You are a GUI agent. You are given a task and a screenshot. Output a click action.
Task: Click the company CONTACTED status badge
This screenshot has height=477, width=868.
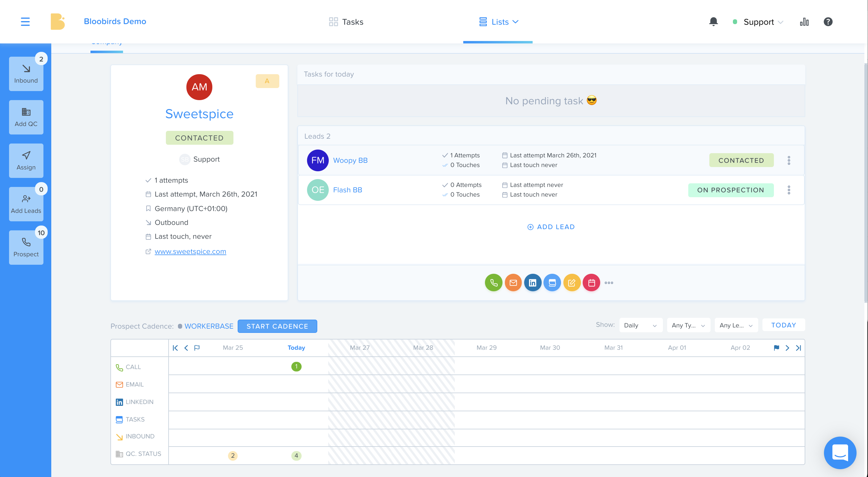(199, 138)
